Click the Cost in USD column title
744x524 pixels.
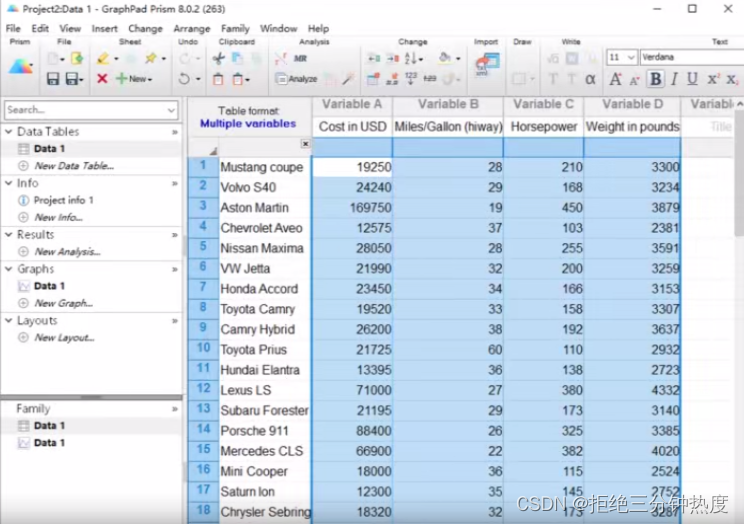[353, 127]
